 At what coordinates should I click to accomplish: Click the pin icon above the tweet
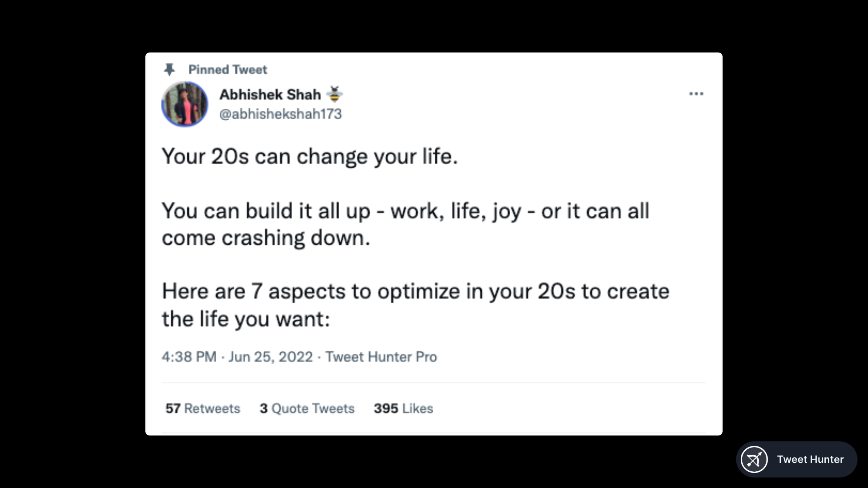(x=169, y=69)
